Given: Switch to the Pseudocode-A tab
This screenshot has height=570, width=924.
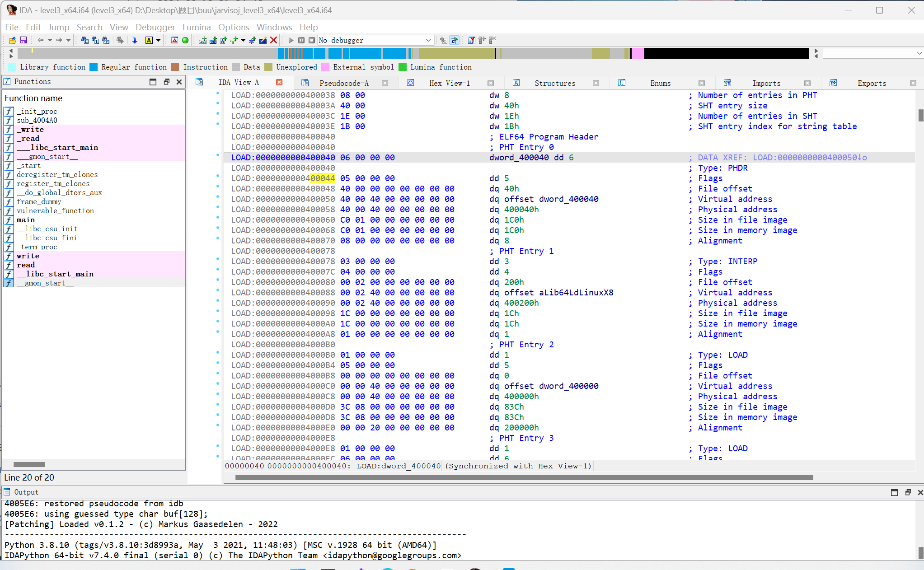Looking at the screenshot, I should tap(344, 83).
